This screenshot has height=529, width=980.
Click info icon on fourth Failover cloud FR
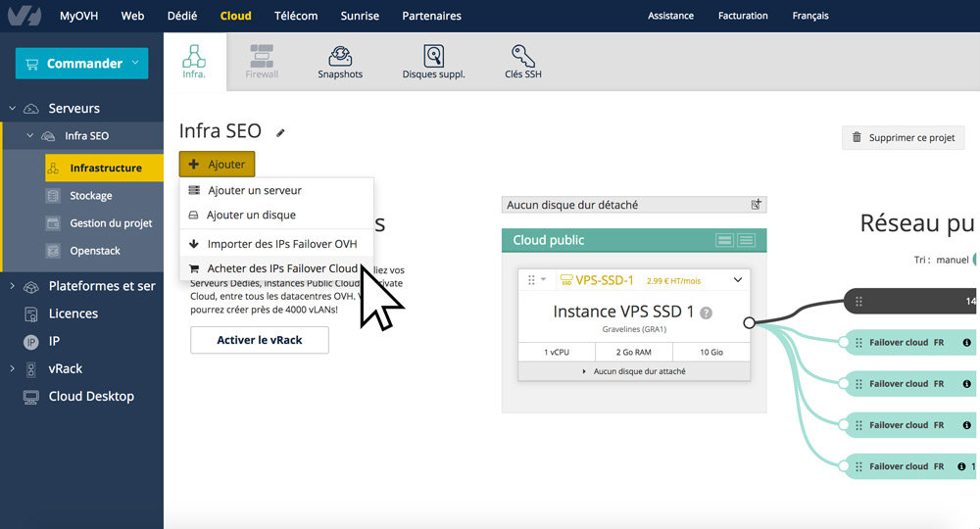961,466
